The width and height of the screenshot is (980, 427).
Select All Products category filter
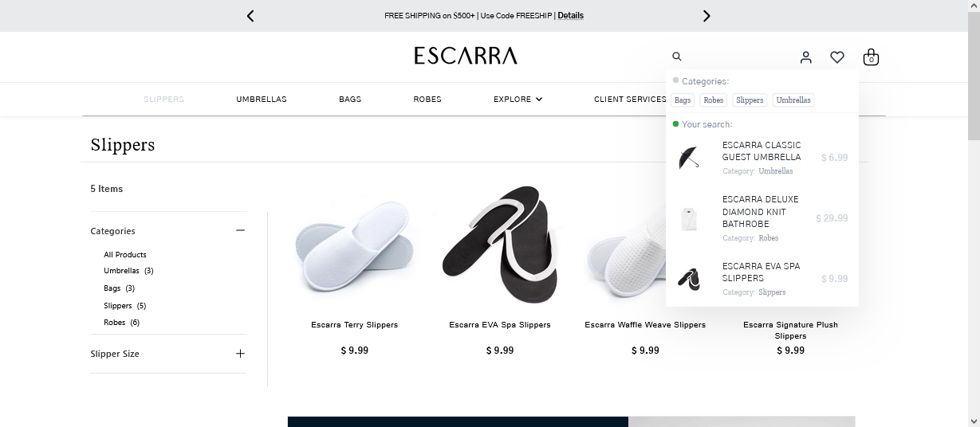[x=125, y=255]
